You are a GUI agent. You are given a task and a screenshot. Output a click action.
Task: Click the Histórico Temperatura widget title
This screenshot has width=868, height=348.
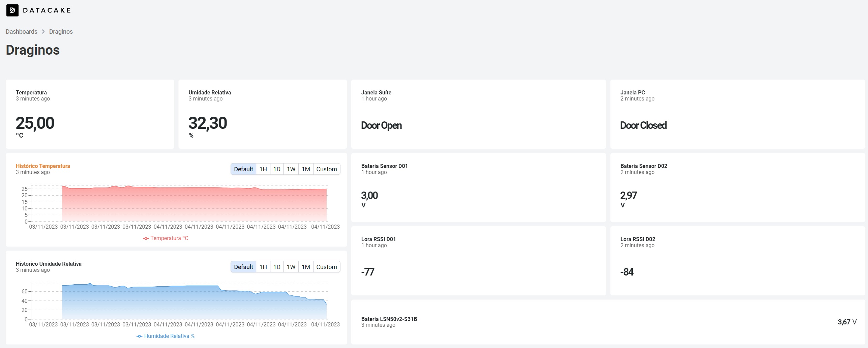pyautogui.click(x=43, y=166)
